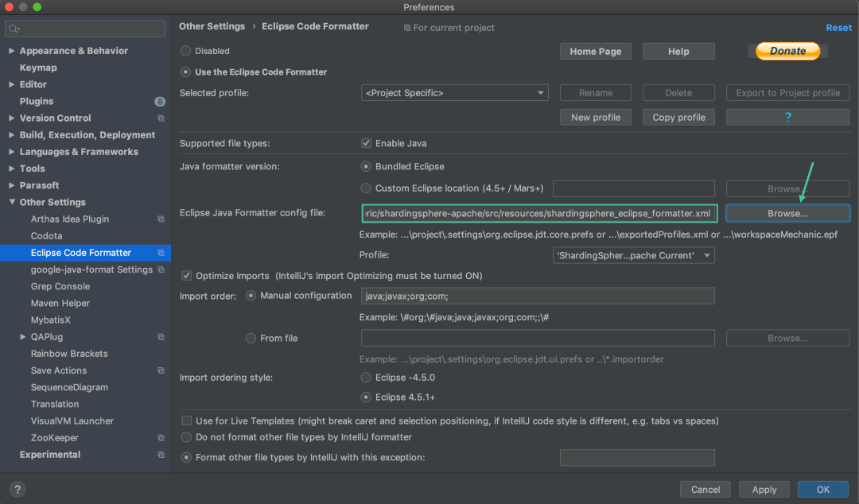Click the 'New profile' button
Viewport: 859px width, 504px height.
[x=595, y=117]
